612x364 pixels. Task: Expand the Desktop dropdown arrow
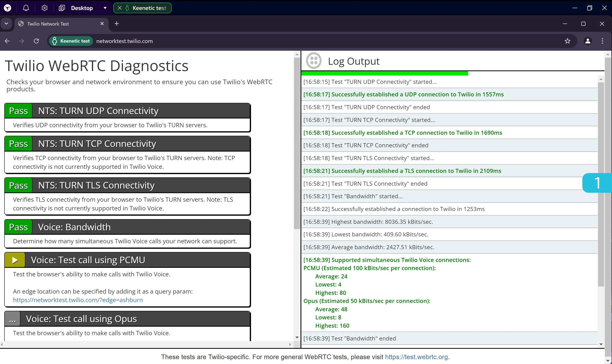[105, 8]
